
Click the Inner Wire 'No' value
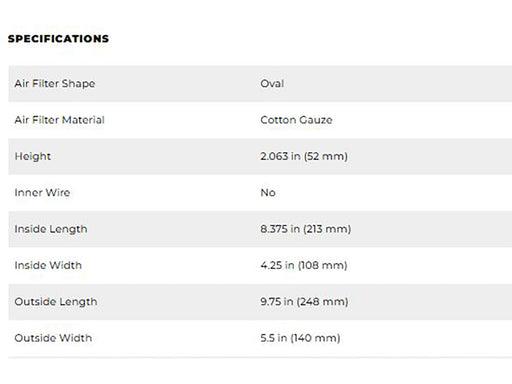(268, 192)
